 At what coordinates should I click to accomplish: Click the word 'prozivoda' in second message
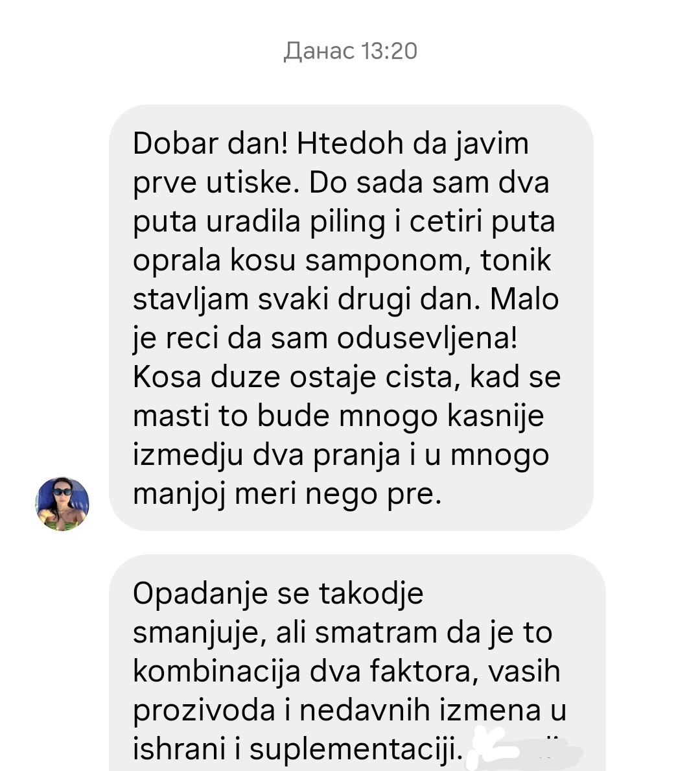pos(204,711)
